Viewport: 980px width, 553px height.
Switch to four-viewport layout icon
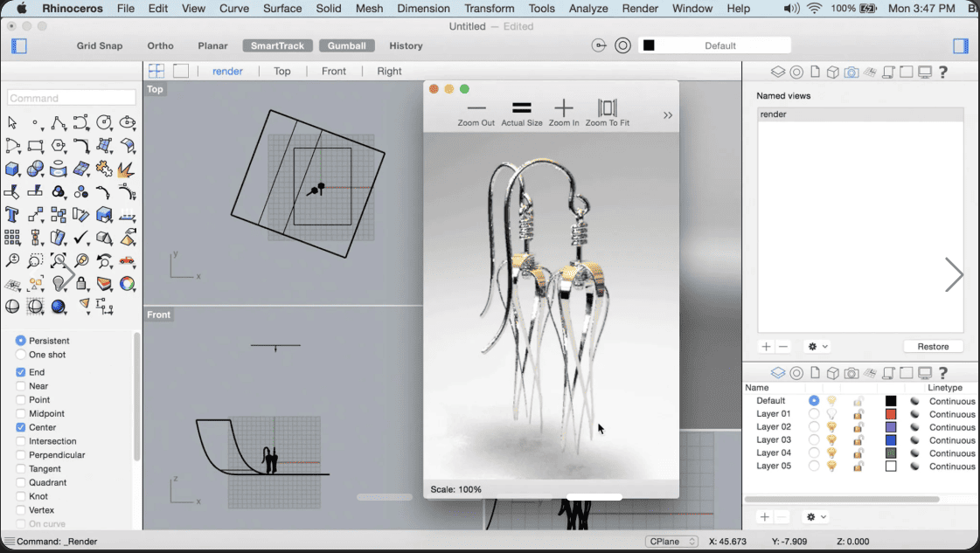tap(156, 71)
